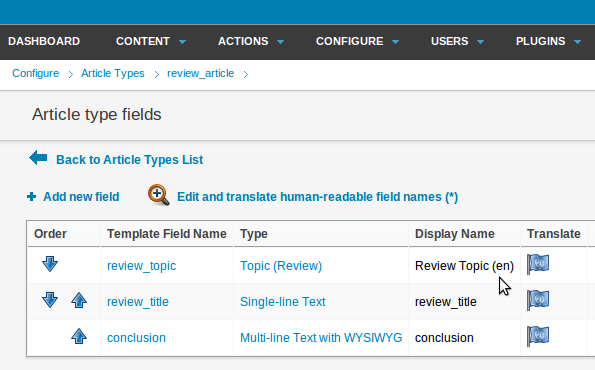The width and height of the screenshot is (595, 370).
Task: Move conclusion field up
Action: [x=79, y=336]
